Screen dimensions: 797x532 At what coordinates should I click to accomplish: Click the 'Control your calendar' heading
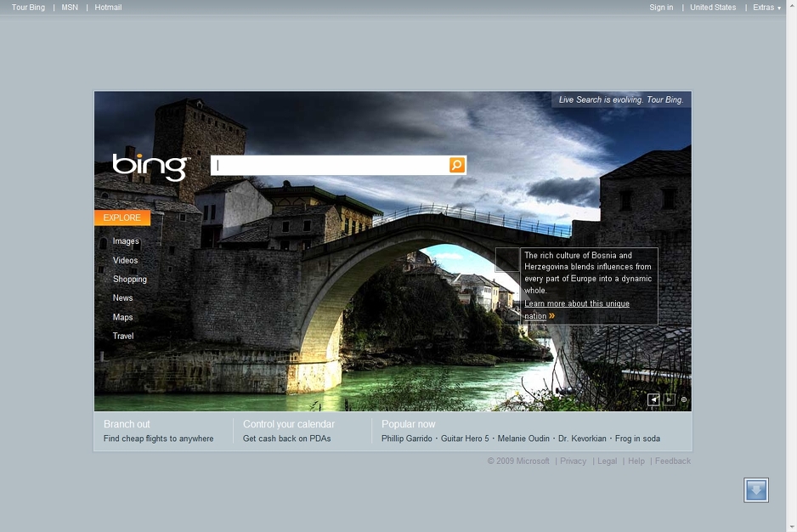289,424
